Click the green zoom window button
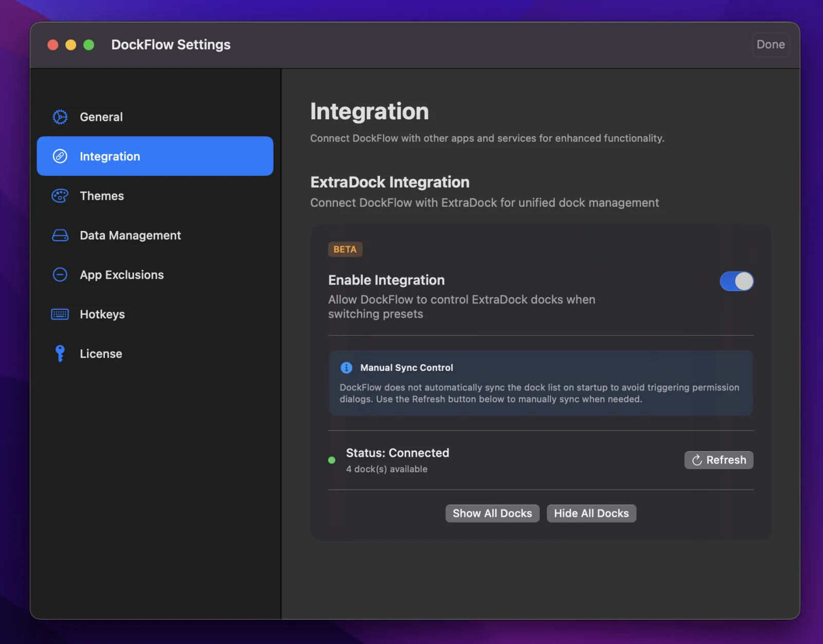Viewport: 823px width, 644px height. (x=89, y=45)
